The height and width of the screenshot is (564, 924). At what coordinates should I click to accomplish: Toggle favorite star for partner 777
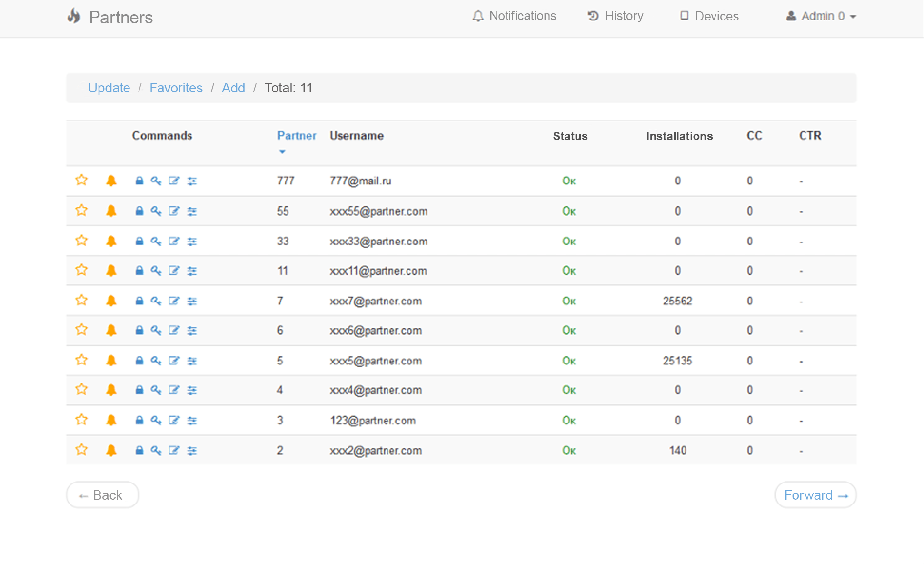coord(81,181)
